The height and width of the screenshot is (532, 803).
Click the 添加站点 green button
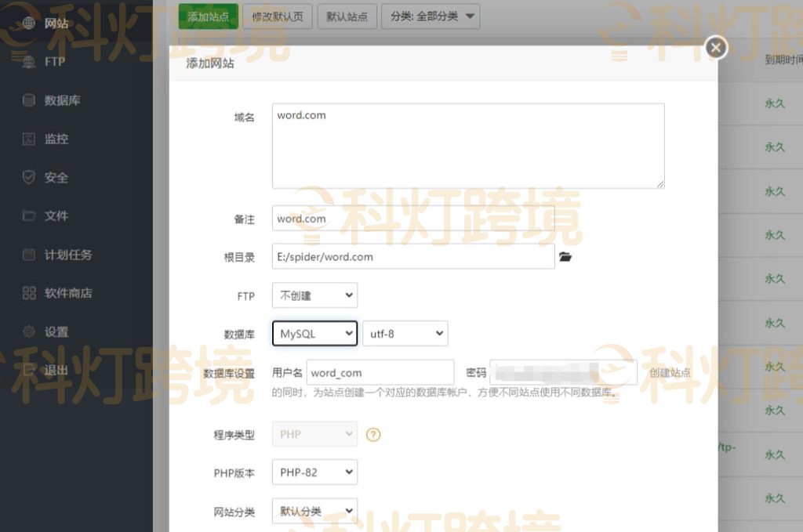[209, 16]
